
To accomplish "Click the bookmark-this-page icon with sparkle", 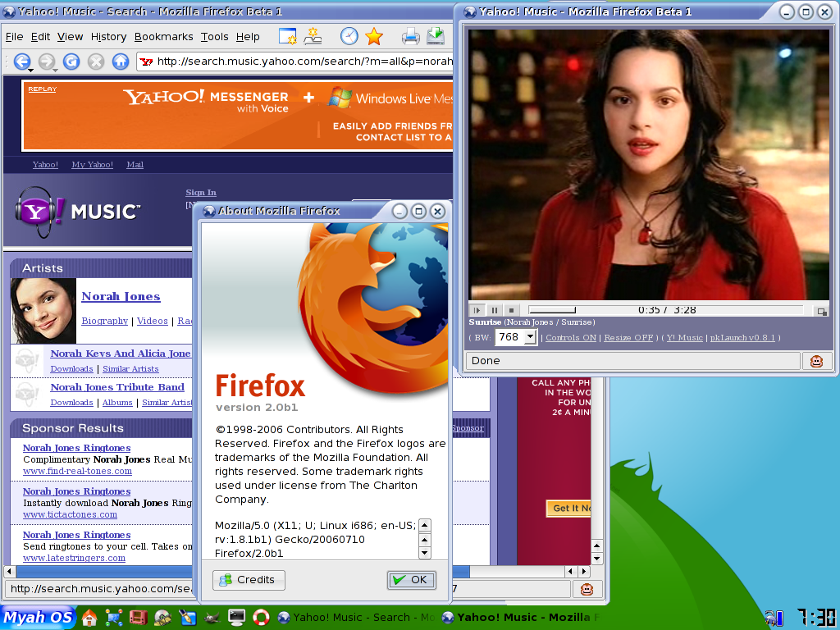I will click(x=313, y=36).
